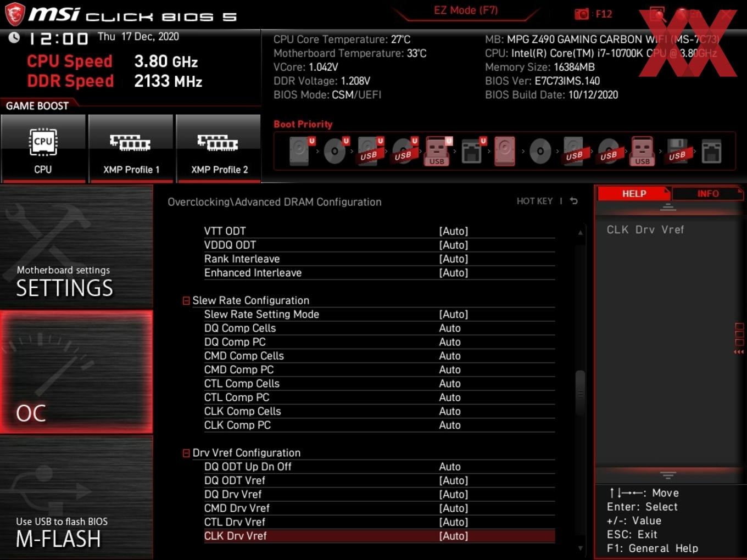
Task: Select the legacy USB key boot icon
Action: tap(642, 151)
